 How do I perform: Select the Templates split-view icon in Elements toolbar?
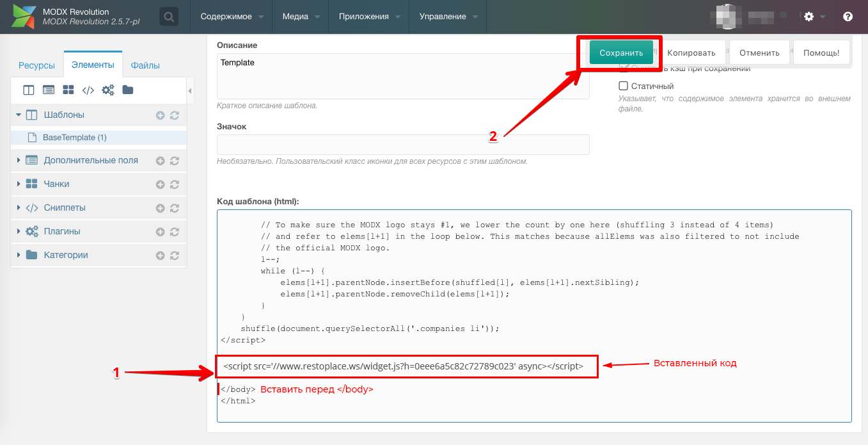pos(29,90)
